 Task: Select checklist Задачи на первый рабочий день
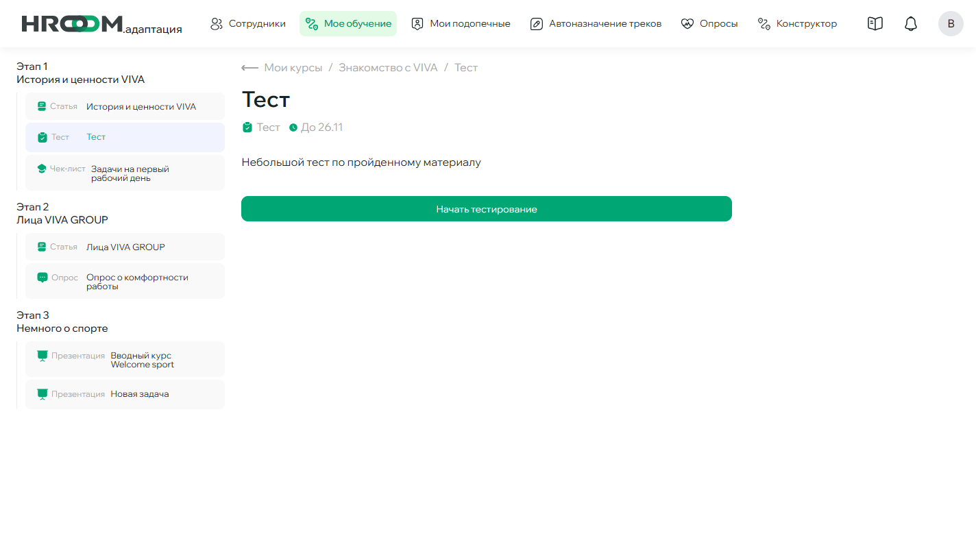point(125,173)
